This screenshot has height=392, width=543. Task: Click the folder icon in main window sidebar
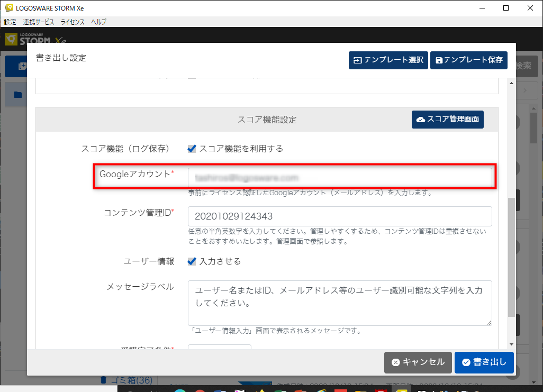(x=18, y=95)
